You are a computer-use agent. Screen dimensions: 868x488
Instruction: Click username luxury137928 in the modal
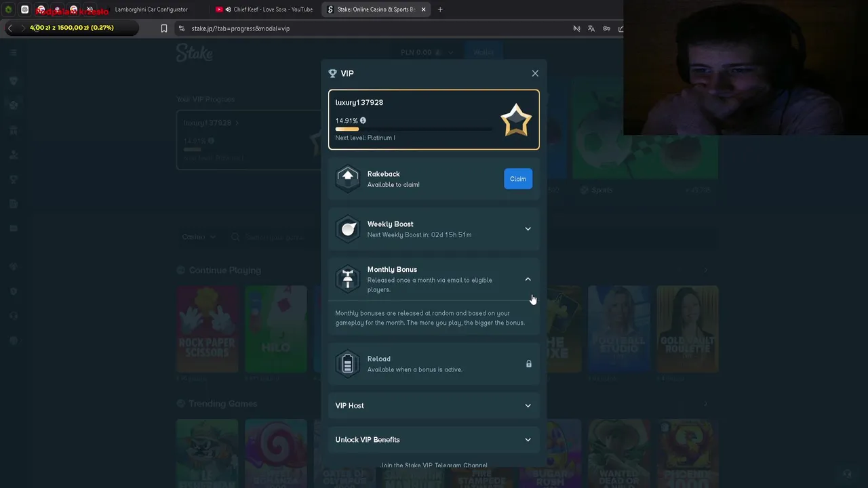tap(359, 102)
